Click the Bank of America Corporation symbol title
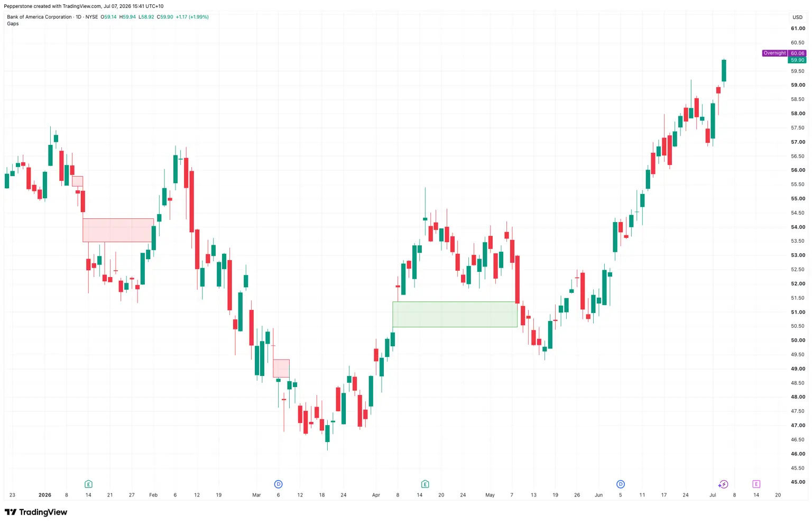This screenshot has height=524, width=812. 39,17
